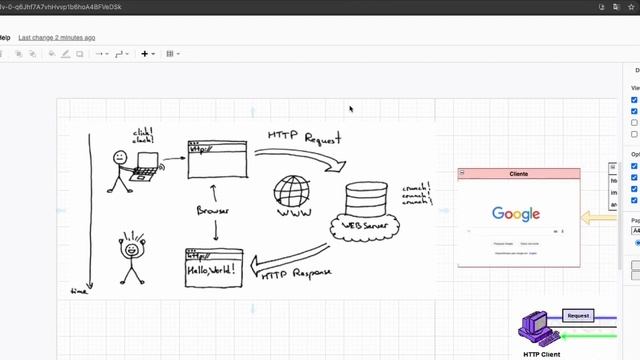Open the A4 paper size dropdown
Image resolution: width=640 pixels, height=360 pixels.
coord(636,231)
